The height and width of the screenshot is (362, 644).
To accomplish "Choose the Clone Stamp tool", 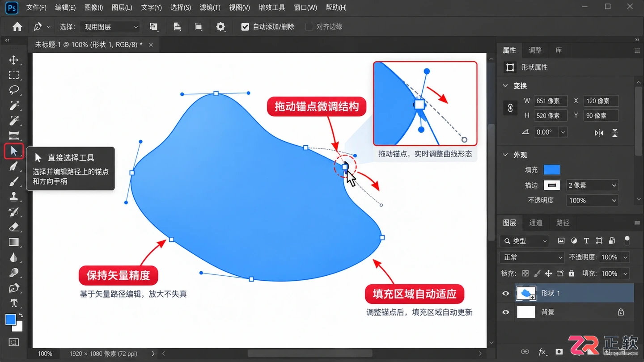I will 14,197.
